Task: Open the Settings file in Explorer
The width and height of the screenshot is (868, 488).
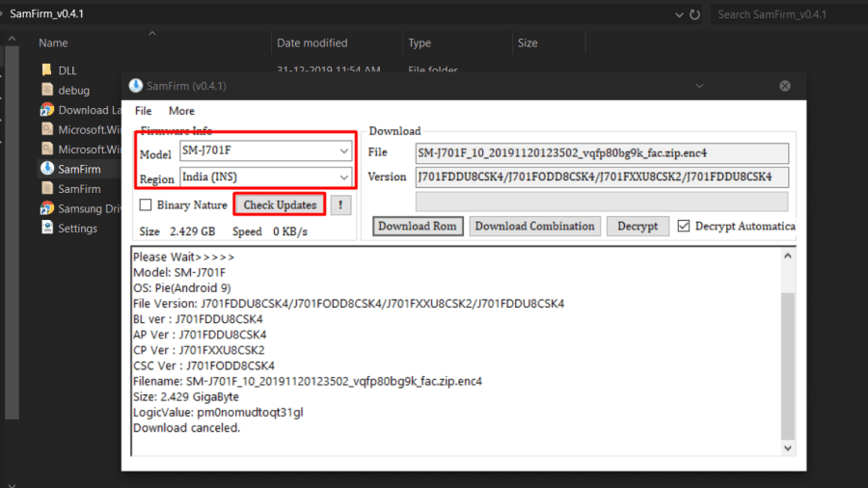Action: tap(69, 228)
